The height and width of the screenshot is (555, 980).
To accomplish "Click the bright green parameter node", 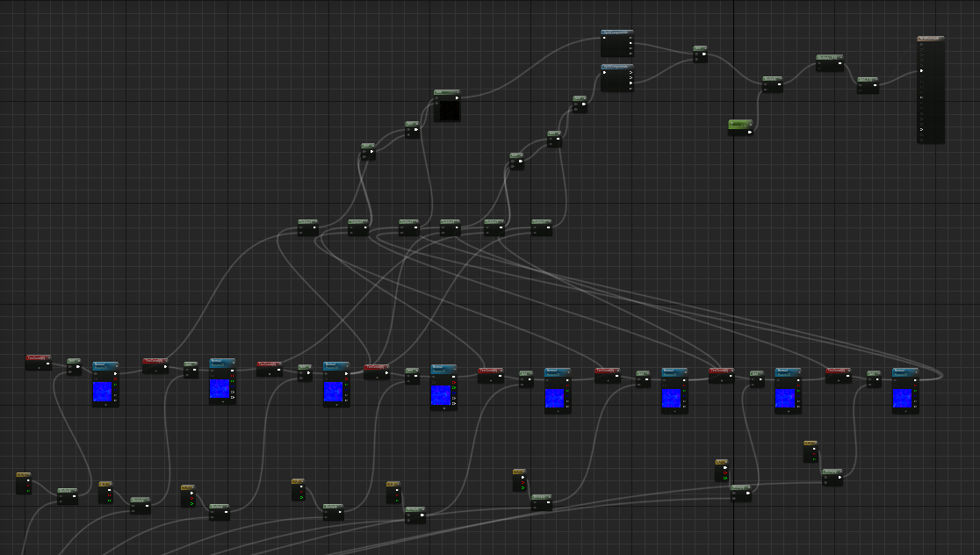I will point(739,127).
